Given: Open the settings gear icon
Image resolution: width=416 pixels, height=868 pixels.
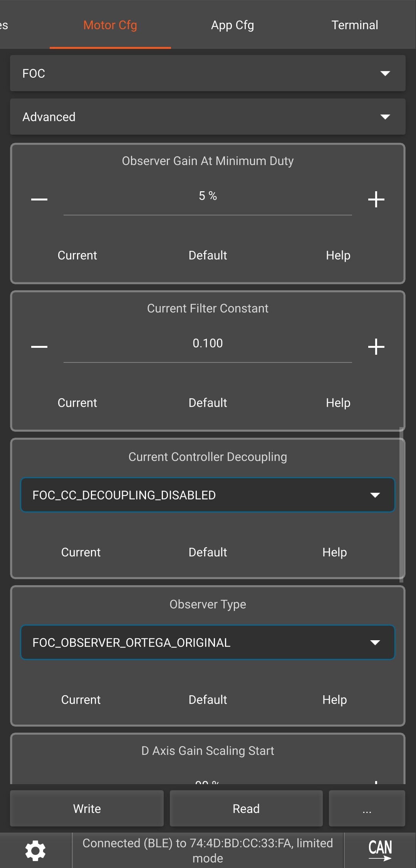Looking at the screenshot, I should [35, 850].
